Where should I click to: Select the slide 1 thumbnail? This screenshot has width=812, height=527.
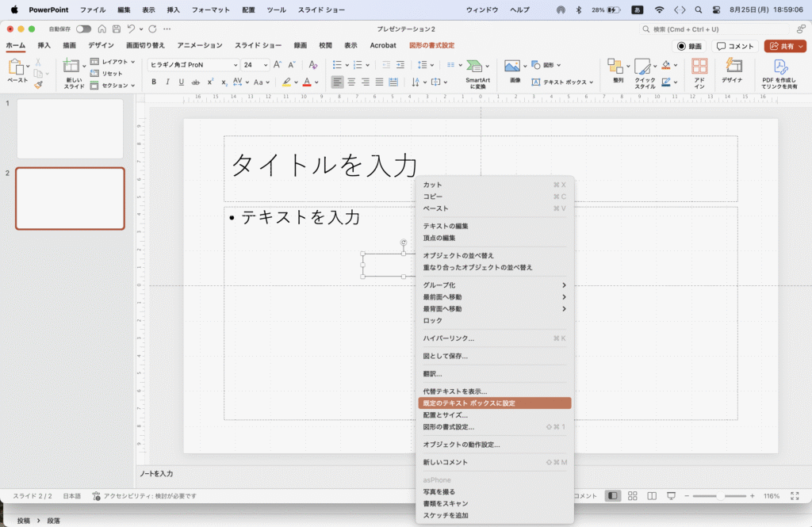pyautogui.click(x=70, y=128)
